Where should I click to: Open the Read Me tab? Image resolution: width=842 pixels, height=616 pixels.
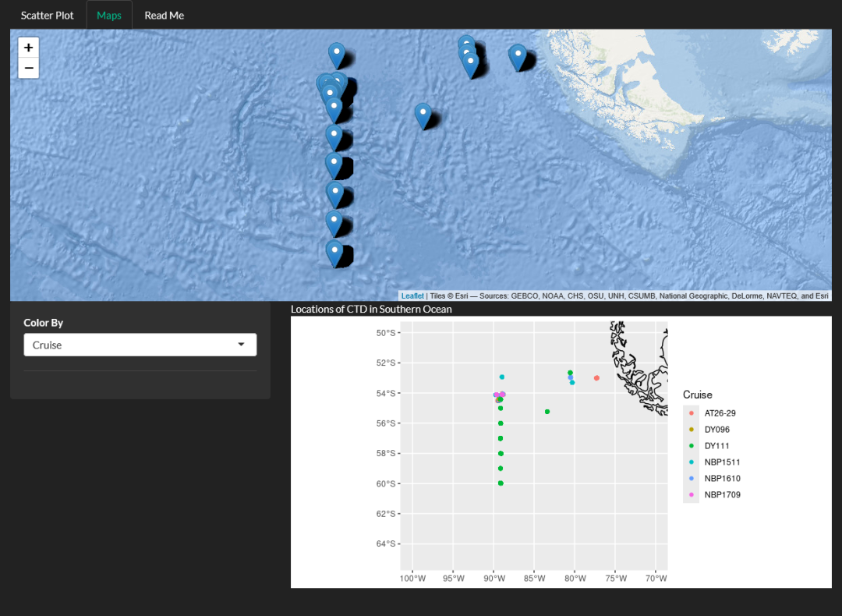(x=164, y=14)
